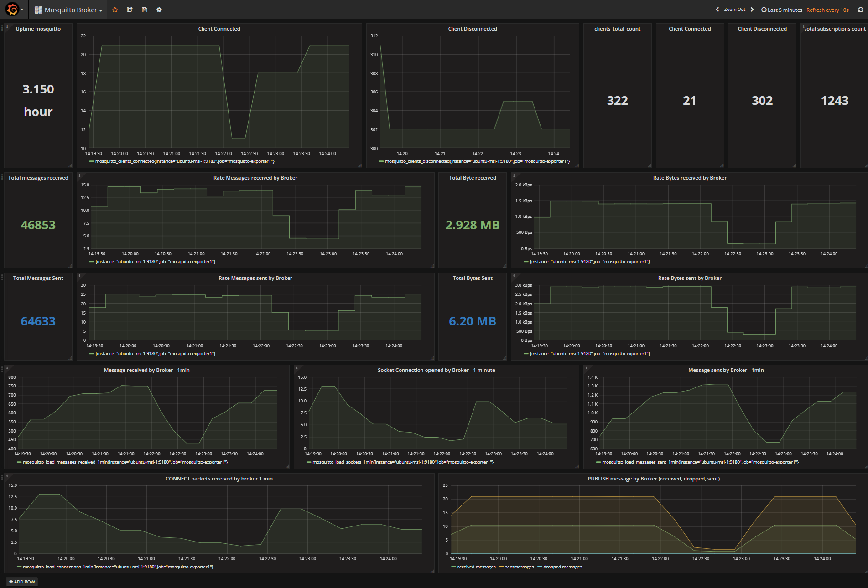Open the Client Connected graph panel title menu
868x588 pixels.
coord(219,29)
